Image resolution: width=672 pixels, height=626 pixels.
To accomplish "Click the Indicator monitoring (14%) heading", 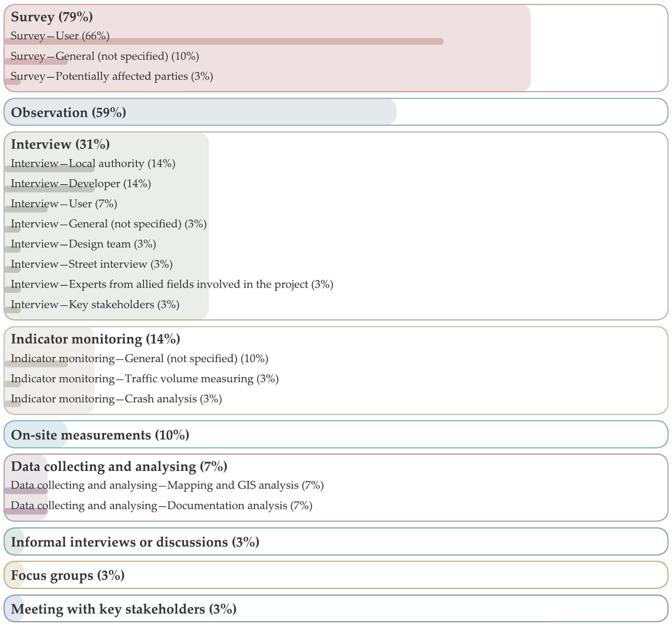I will [x=95, y=339].
